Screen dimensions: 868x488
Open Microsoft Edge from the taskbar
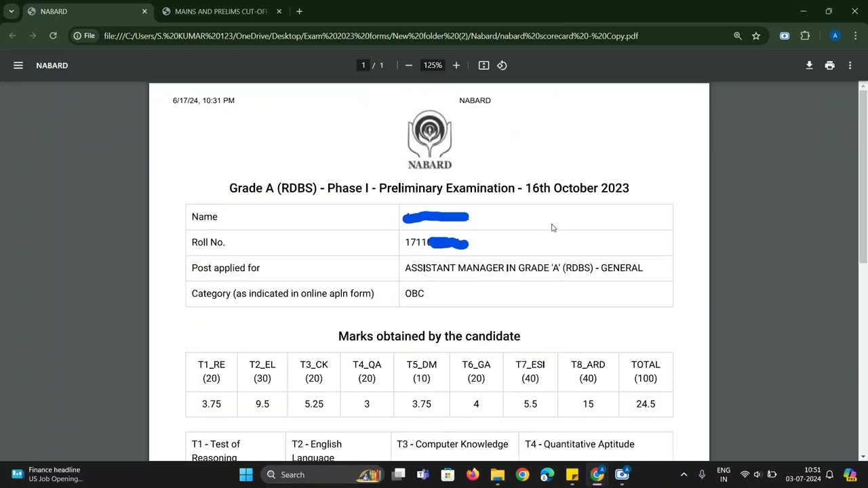point(547,474)
